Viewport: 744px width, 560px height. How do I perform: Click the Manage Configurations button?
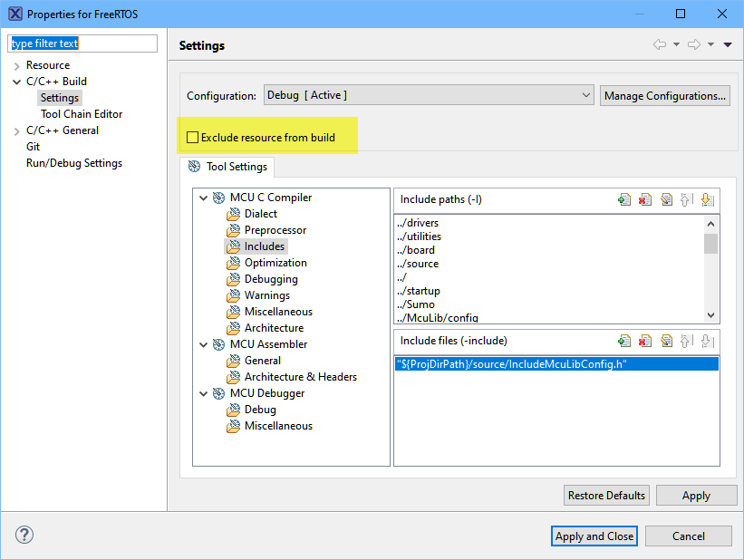coord(664,96)
